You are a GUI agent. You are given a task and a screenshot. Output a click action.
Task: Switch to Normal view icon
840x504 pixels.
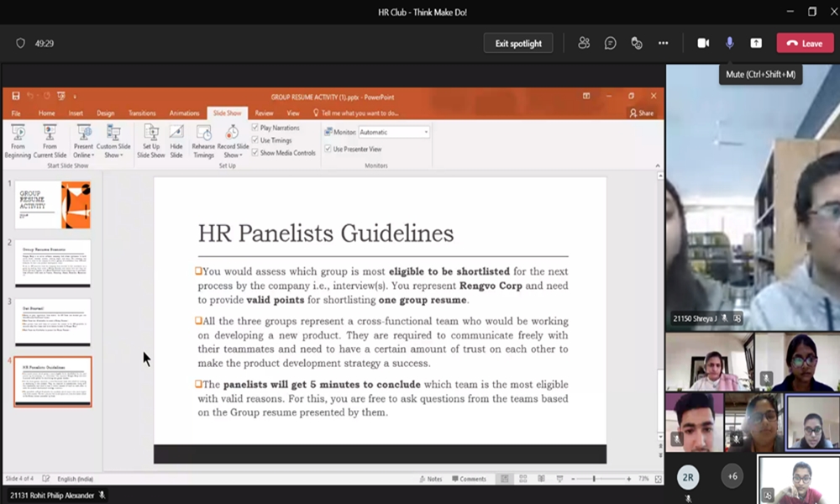505,479
